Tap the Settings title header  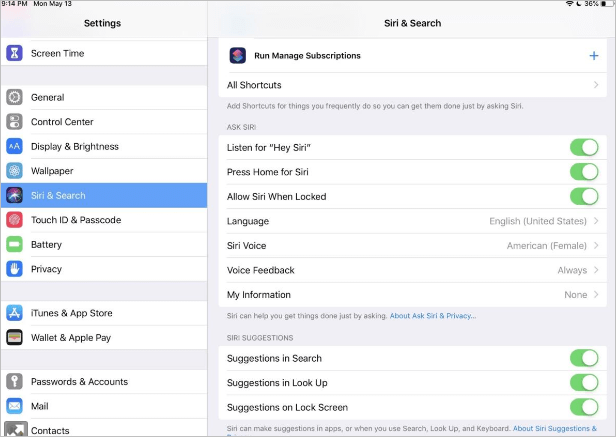tap(102, 23)
